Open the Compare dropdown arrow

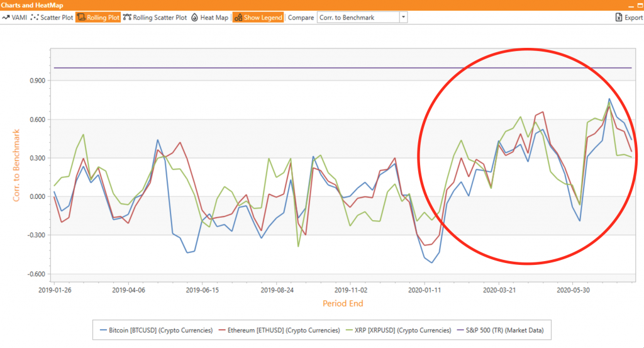pyautogui.click(x=403, y=18)
